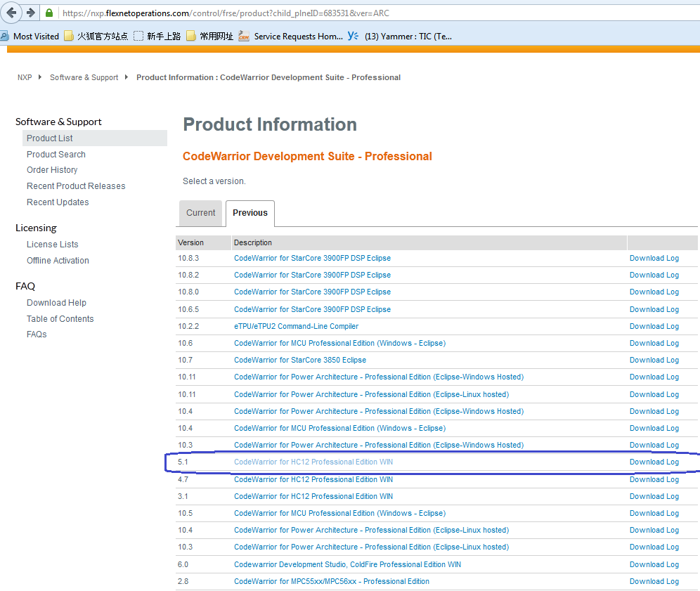Open Download Log for version 10.2.2
Image resolution: width=700 pixels, height=591 pixels.
click(654, 326)
